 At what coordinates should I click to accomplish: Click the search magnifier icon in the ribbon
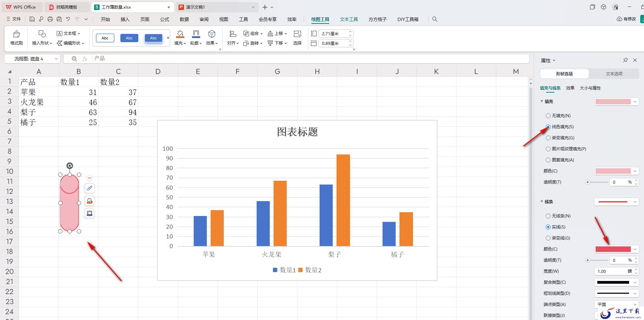435,19
